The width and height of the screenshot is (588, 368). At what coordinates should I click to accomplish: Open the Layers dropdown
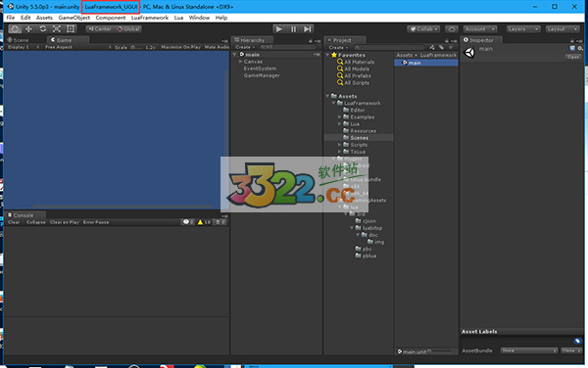523,28
